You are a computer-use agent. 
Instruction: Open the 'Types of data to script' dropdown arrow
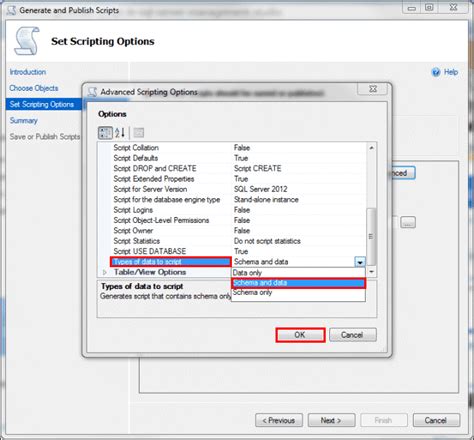click(x=360, y=262)
